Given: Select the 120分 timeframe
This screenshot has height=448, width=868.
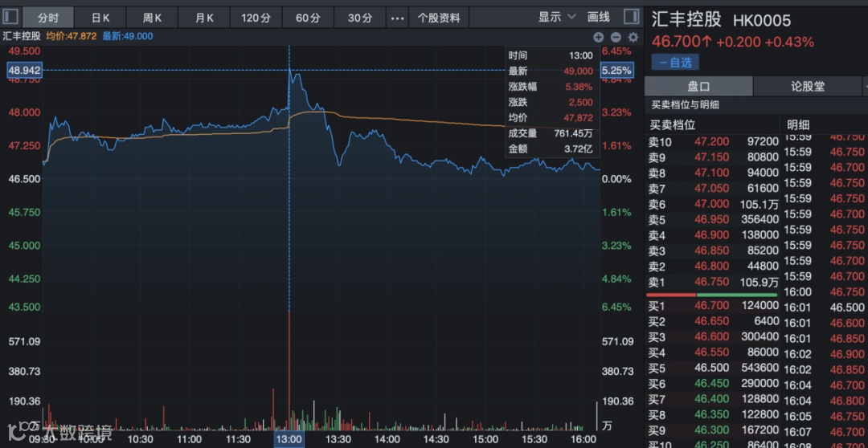Looking at the screenshot, I should point(256,18).
